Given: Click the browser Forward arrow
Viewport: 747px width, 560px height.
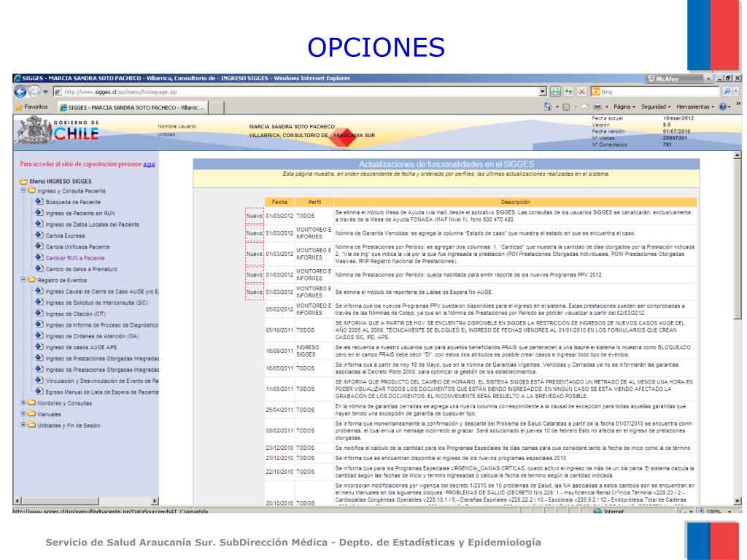Looking at the screenshot, I should point(34,92).
